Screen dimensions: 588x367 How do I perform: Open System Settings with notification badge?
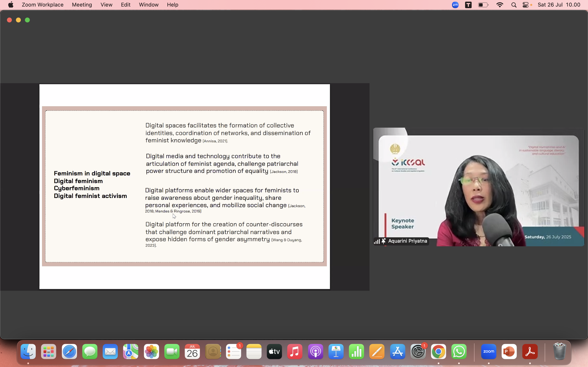[418, 352]
